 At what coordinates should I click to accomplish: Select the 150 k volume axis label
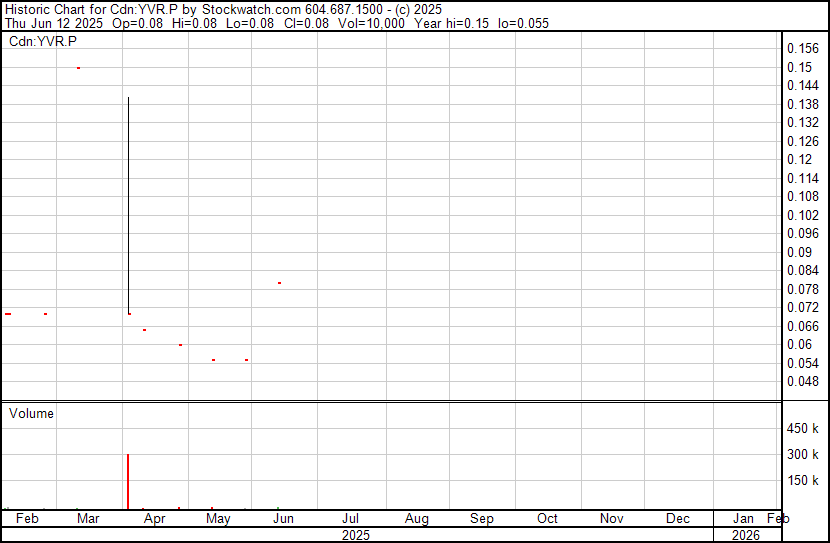coord(802,481)
